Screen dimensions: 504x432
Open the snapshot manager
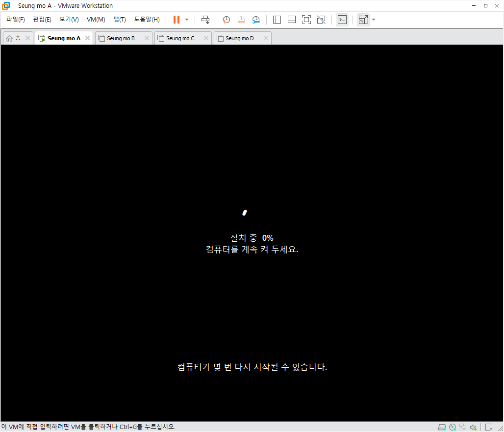click(256, 20)
